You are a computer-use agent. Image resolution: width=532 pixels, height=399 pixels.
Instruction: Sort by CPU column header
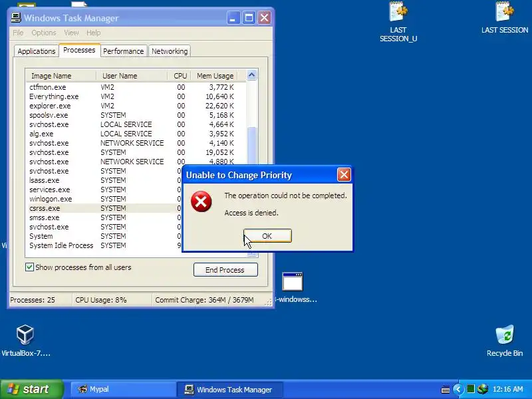(180, 76)
